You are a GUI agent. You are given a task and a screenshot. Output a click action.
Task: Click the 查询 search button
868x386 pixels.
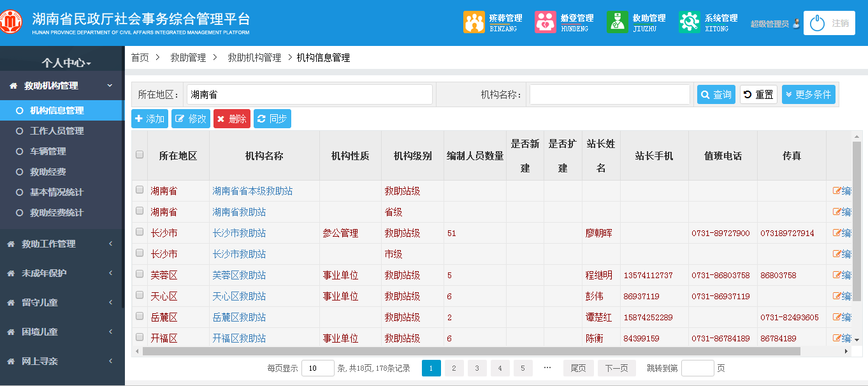(x=716, y=93)
